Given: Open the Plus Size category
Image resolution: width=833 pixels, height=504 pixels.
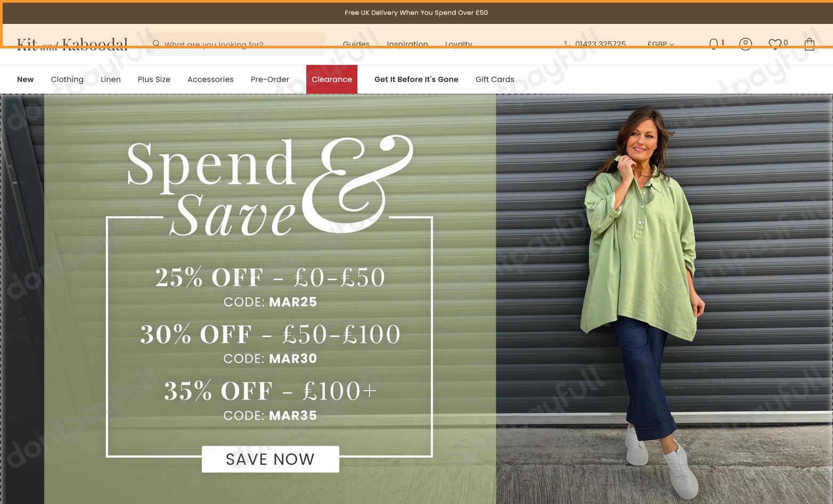Looking at the screenshot, I should click(x=154, y=79).
